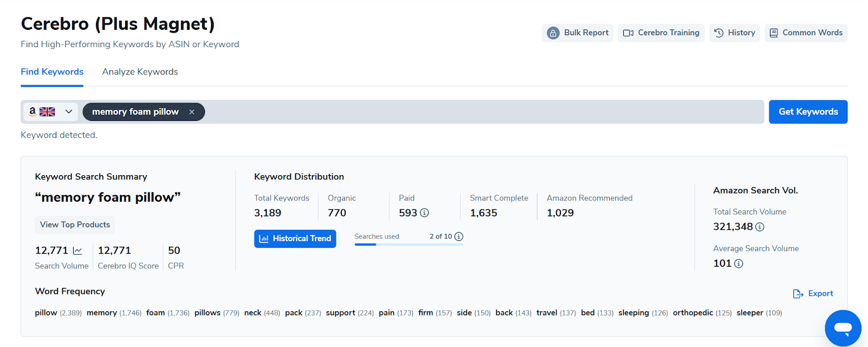Click the Export link

(813, 293)
